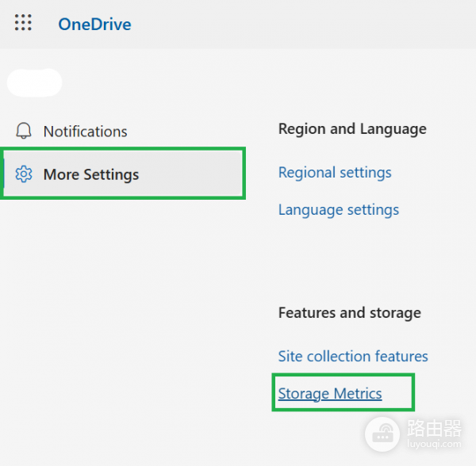Open the app launcher waffle icon

click(23, 23)
